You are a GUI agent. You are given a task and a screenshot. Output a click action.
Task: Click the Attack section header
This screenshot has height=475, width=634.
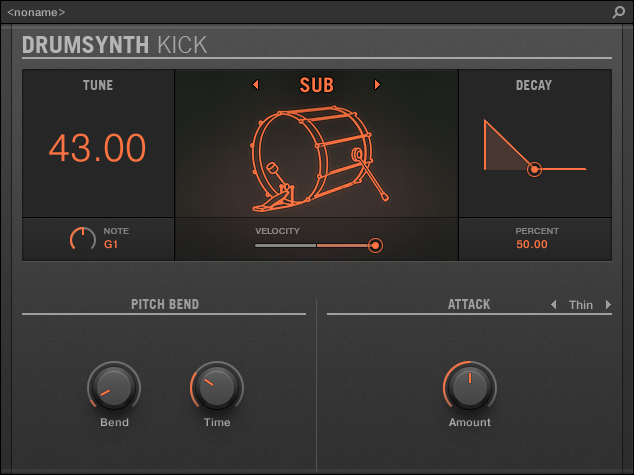pyautogui.click(x=469, y=304)
